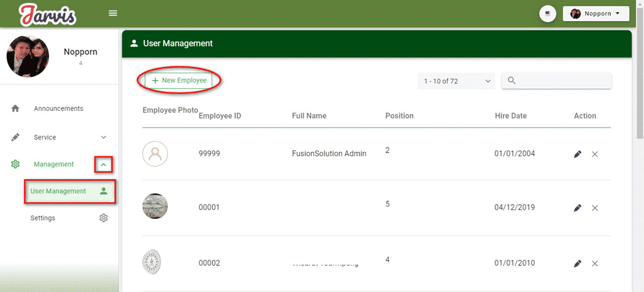This screenshot has width=644, height=292.
Task: Open the Nopporn user account dropdown
Action: click(x=595, y=14)
